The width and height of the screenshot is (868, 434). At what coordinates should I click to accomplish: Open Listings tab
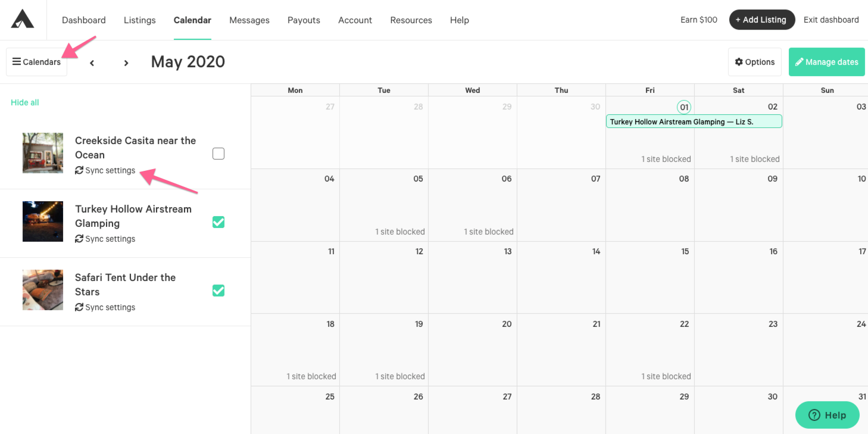point(140,20)
